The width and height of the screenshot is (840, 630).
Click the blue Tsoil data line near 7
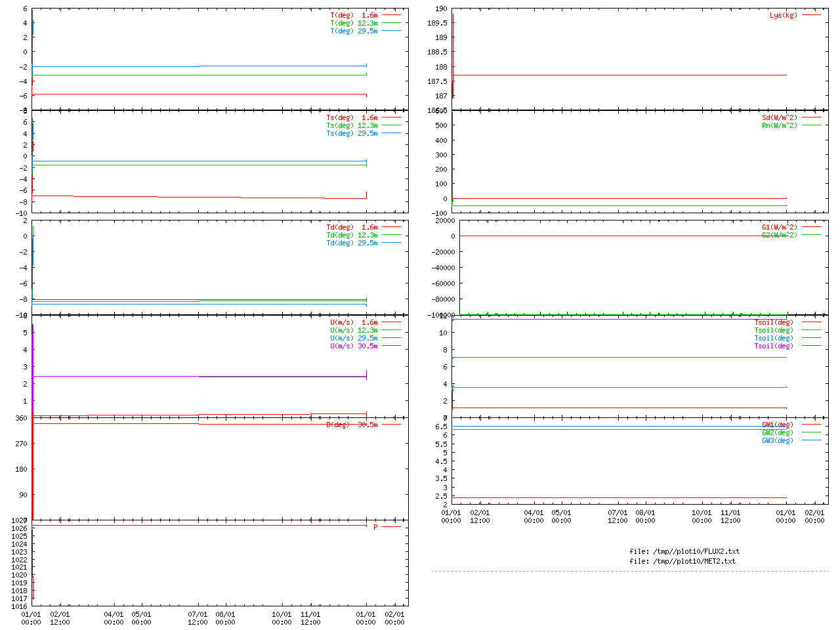coord(619,358)
